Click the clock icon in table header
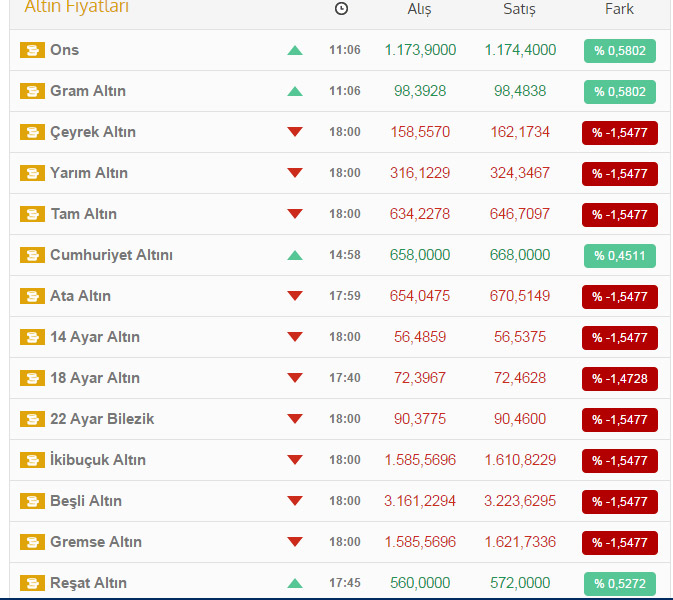Image resolution: width=673 pixels, height=600 pixels. tap(342, 9)
